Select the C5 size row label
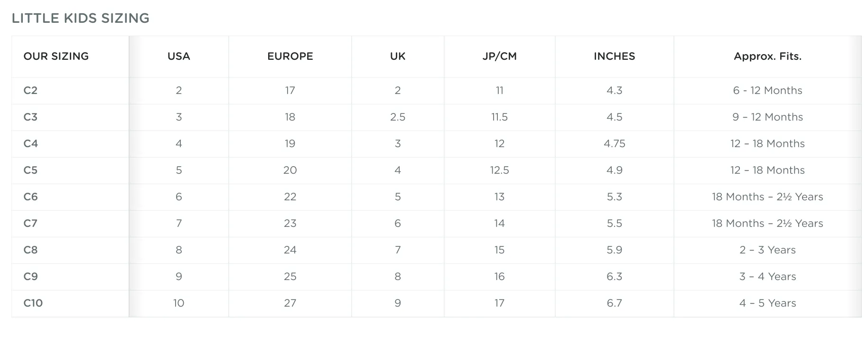Screen dimensions: 868x347 [x=30, y=170]
